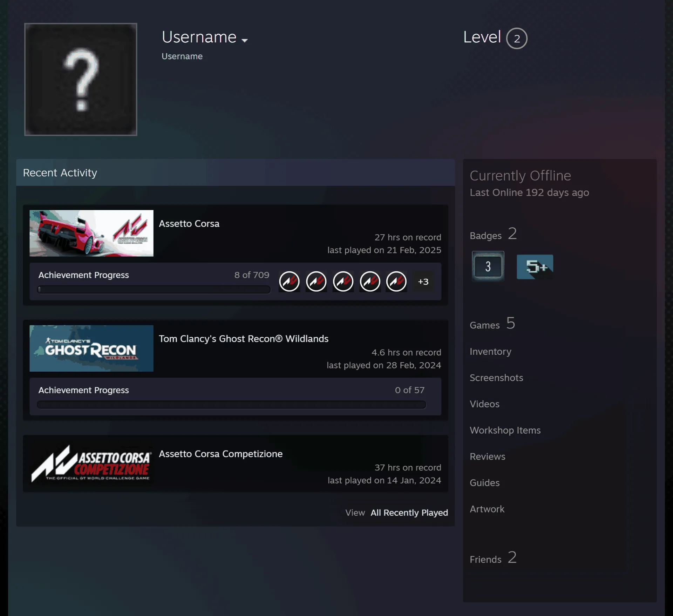Open the Friends 2 list

[493, 558]
